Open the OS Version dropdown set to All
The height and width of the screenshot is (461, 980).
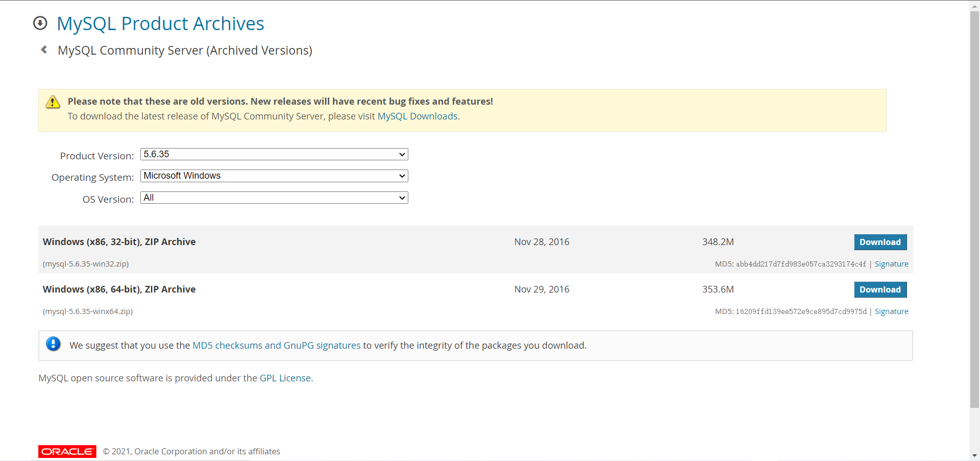point(274,198)
